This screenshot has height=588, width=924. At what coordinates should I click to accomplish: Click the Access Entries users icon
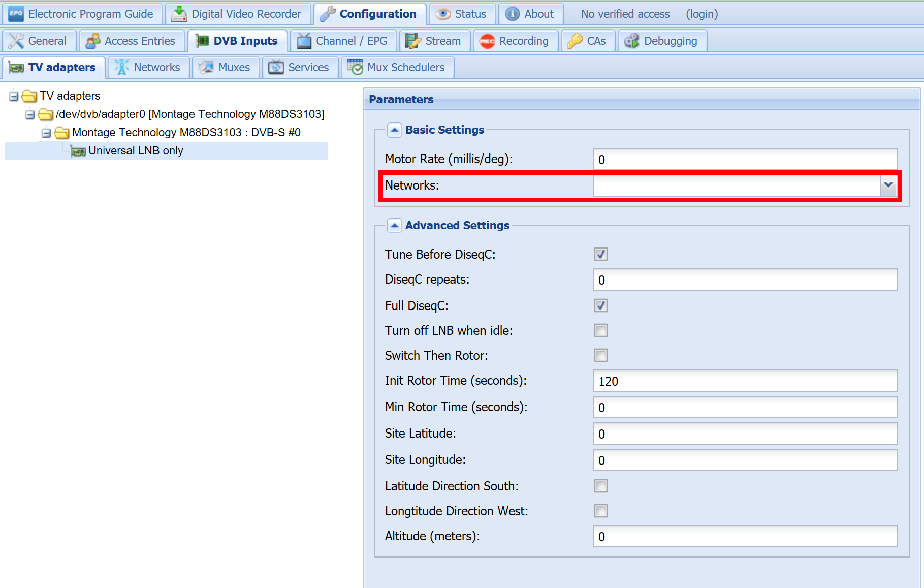point(92,41)
